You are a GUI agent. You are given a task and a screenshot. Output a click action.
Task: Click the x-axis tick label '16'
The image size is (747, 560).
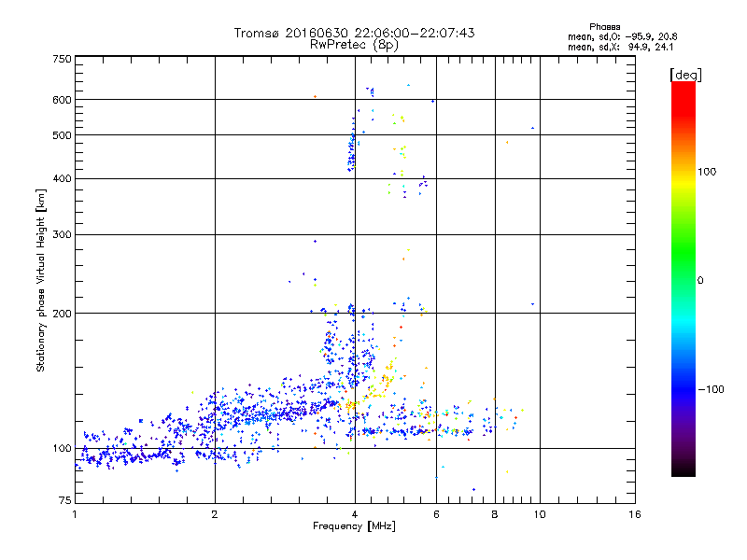(635, 514)
